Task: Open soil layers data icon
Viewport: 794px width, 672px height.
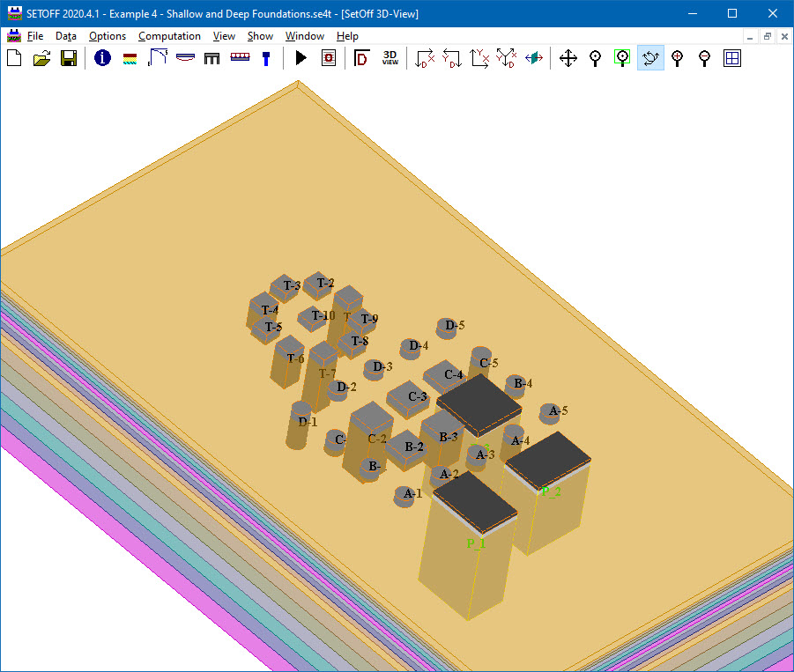Action: [x=130, y=59]
